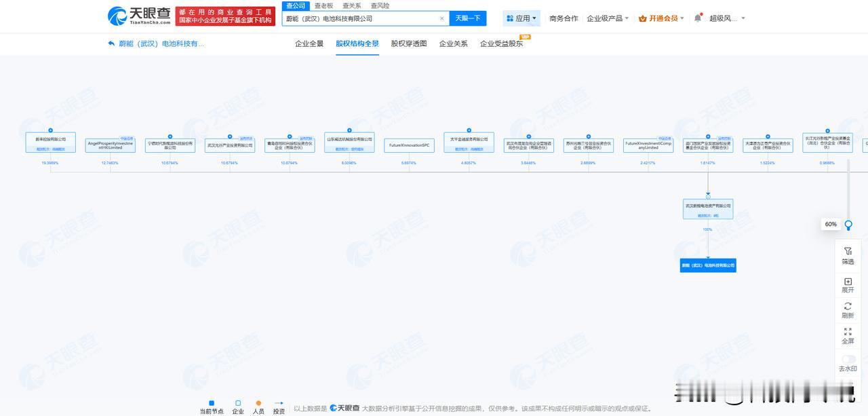
Task: Select the 蔚来控股有限公司 shareholder node
Action: pyautogui.click(x=50, y=143)
